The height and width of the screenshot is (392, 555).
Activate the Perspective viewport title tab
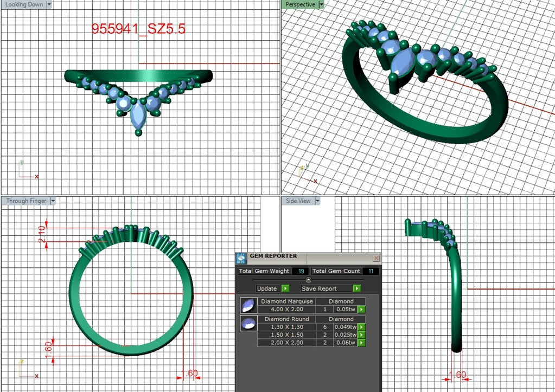click(300, 4)
